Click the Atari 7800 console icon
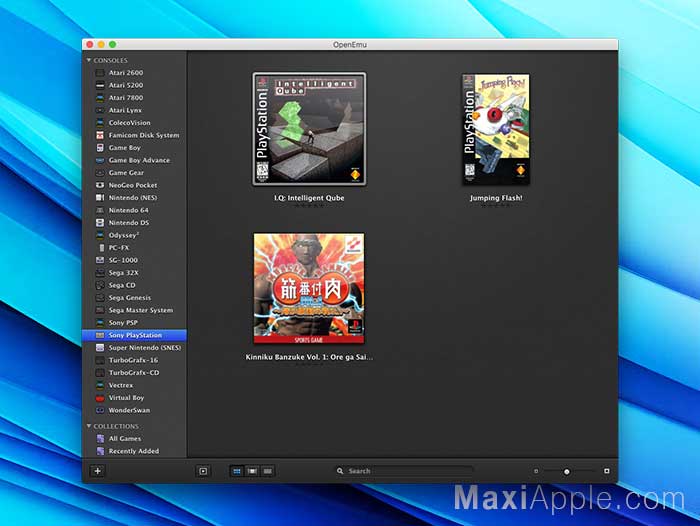 click(x=100, y=98)
